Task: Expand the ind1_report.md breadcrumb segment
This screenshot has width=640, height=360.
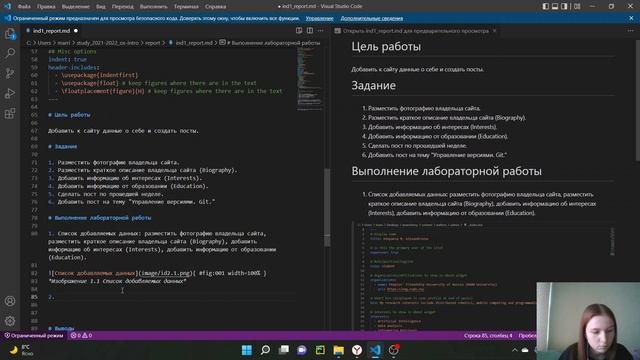Action: click(194, 43)
